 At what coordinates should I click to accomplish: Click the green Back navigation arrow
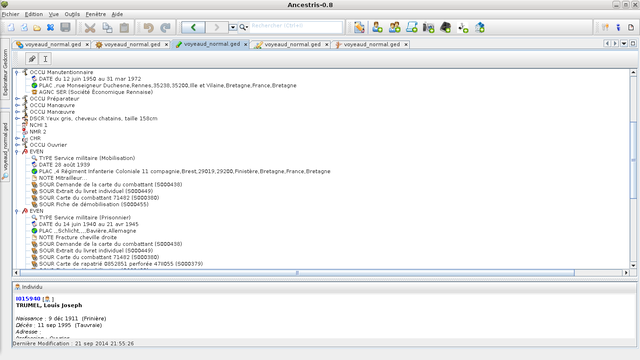point(193,27)
